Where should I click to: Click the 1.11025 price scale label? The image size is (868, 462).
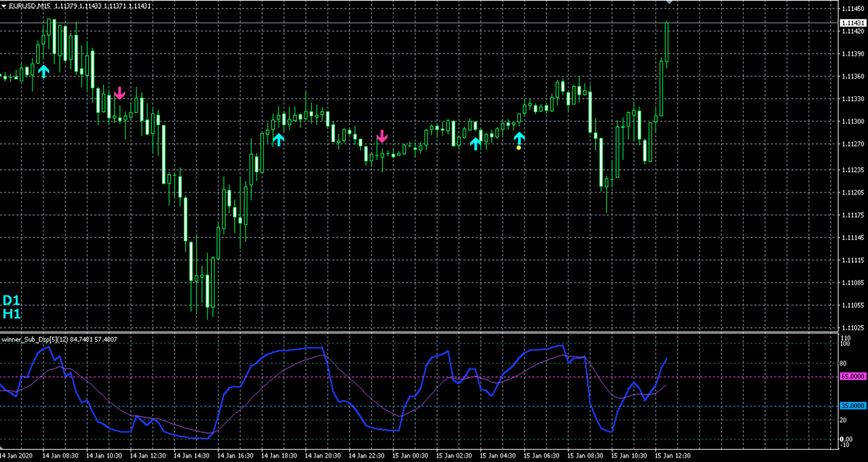(851, 328)
